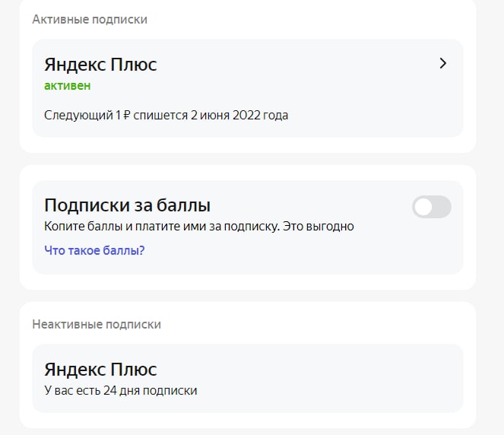Expand active Яндекс Плюс subscription chevron

(x=443, y=64)
